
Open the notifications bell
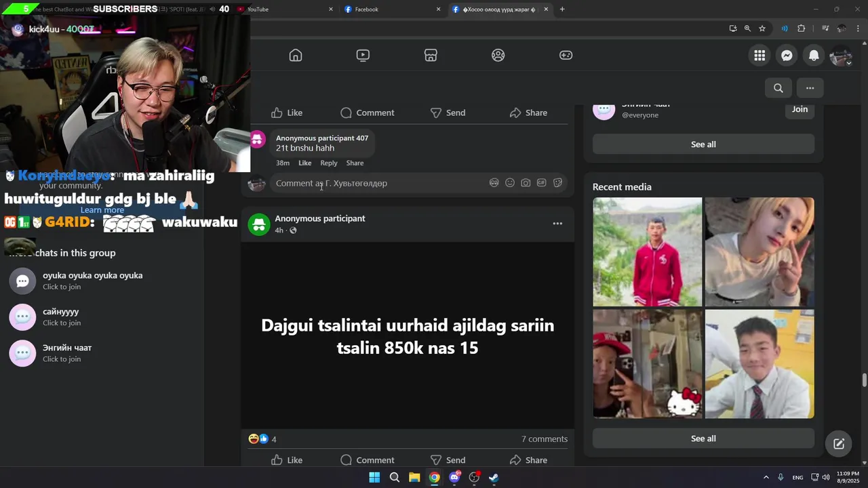[814, 56]
